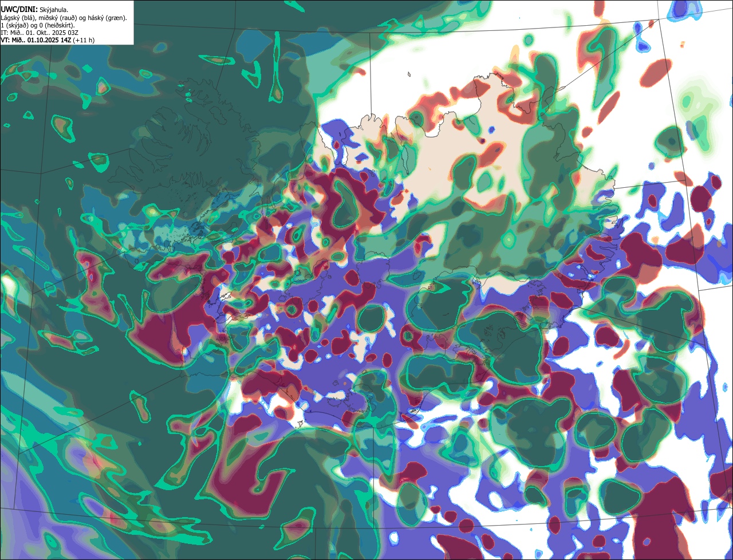Select the 'Lágský (blá), miðský (rauð)' legend line
This screenshot has height=560, width=733.
pyautogui.click(x=64, y=18)
